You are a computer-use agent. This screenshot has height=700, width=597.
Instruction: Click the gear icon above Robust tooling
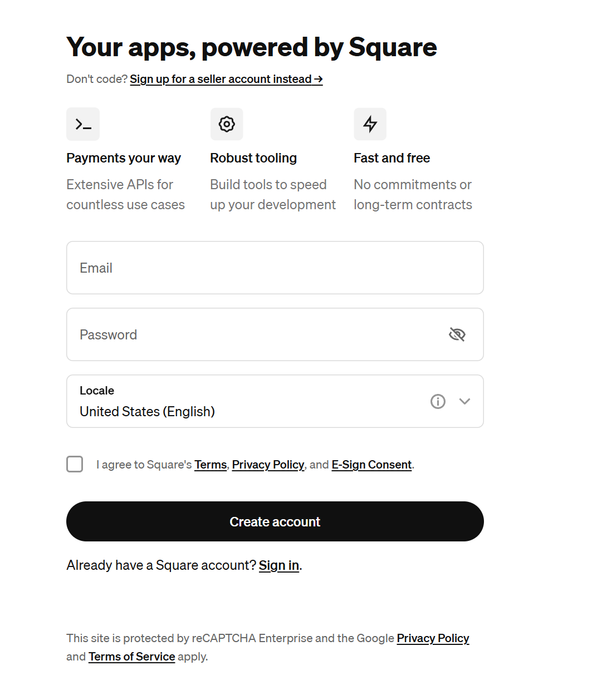[227, 124]
